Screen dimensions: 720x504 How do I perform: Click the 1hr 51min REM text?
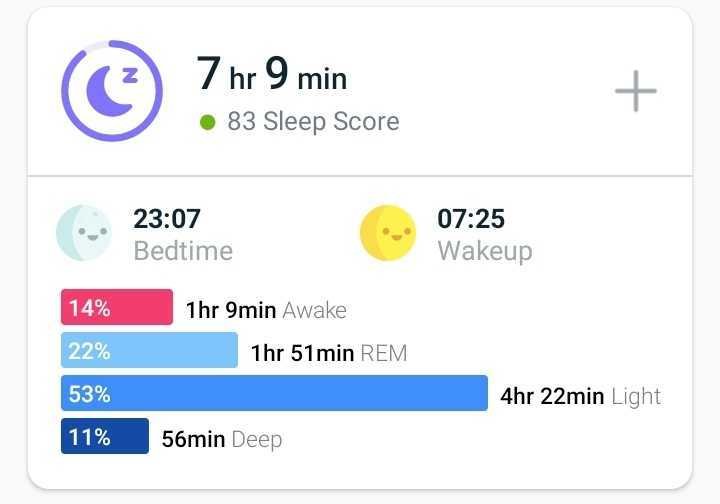[329, 353]
